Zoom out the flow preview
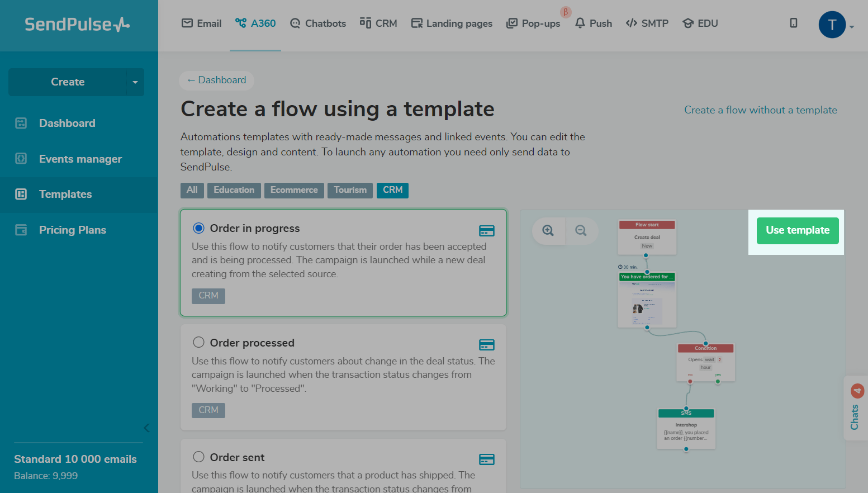The width and height of the screenshot is (868, 493). click(581, 231)
